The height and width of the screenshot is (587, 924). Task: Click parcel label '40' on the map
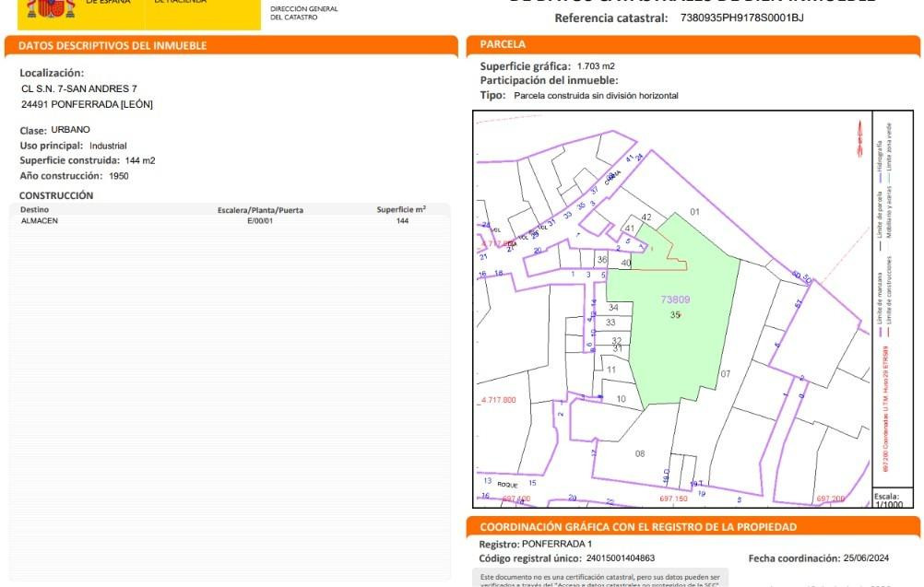626,264
